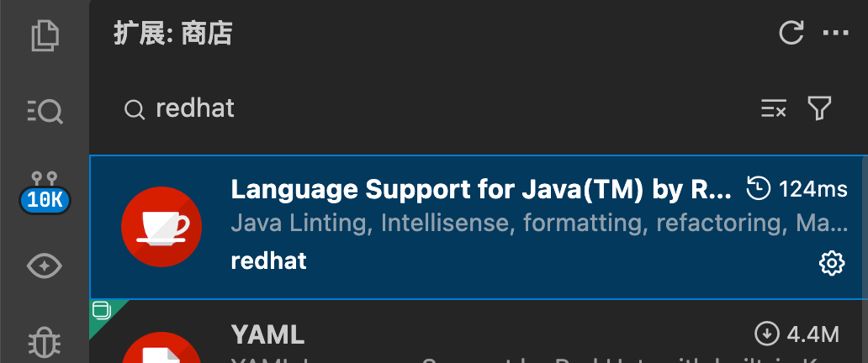Open the more actions ellipsis menu
Viewport: 868px width, 363px height.
tap(835, 34)
